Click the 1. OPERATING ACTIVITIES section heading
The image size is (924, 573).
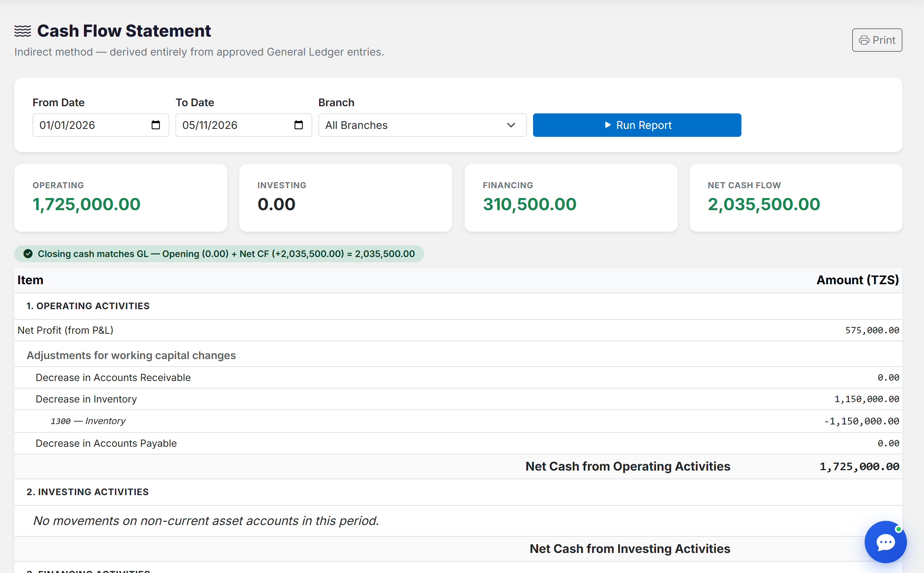pyautogui.click(x=88, y=306)
